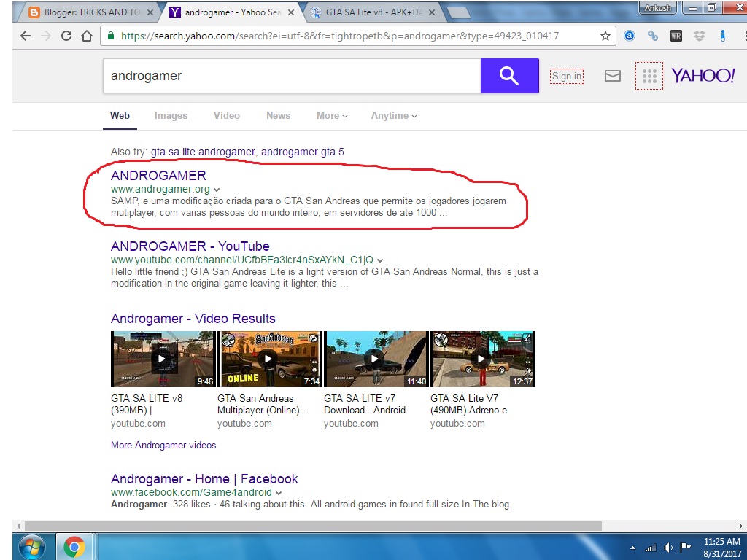Image resolution: width=747 pixels, height=560 pixels.
Task: Click the scrollbar right arrow
Action: [x=741, y=526]
